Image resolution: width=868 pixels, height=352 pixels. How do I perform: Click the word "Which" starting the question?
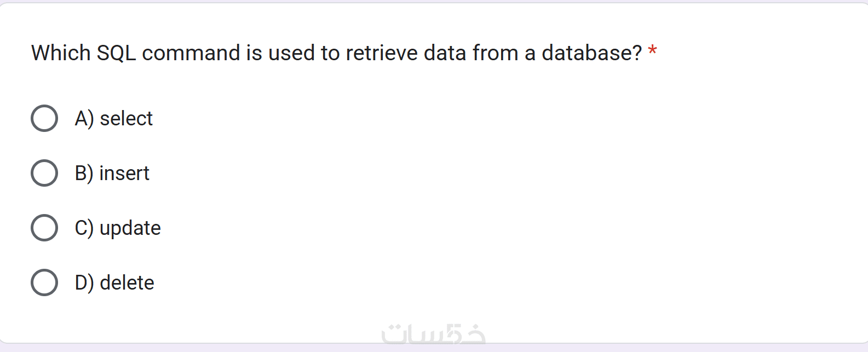click(x=61, y=53)
